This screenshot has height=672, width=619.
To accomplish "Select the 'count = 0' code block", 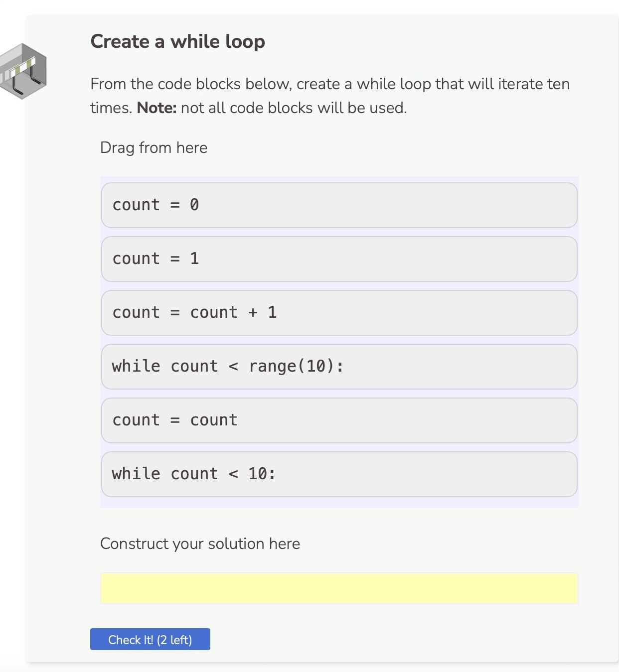I will coord(339,205).
